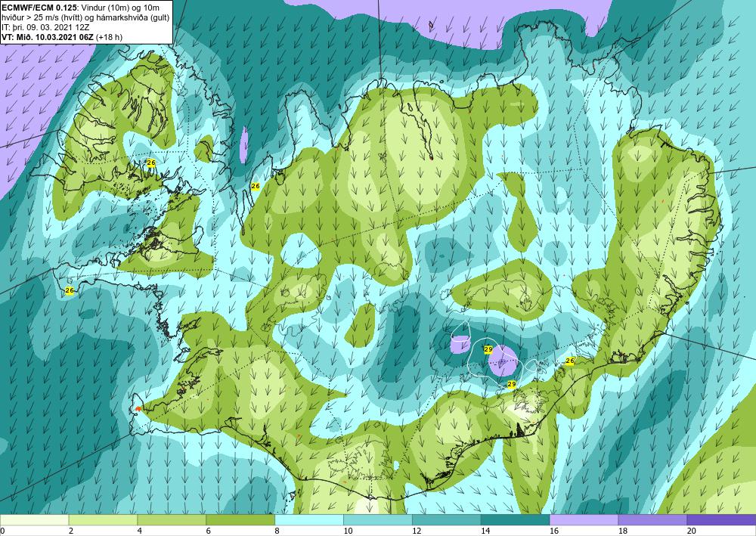The width and height of the screenshot is (756, 536).
Task: Click the yellow '29' label beside the purple patch
Action: (488, 349)
